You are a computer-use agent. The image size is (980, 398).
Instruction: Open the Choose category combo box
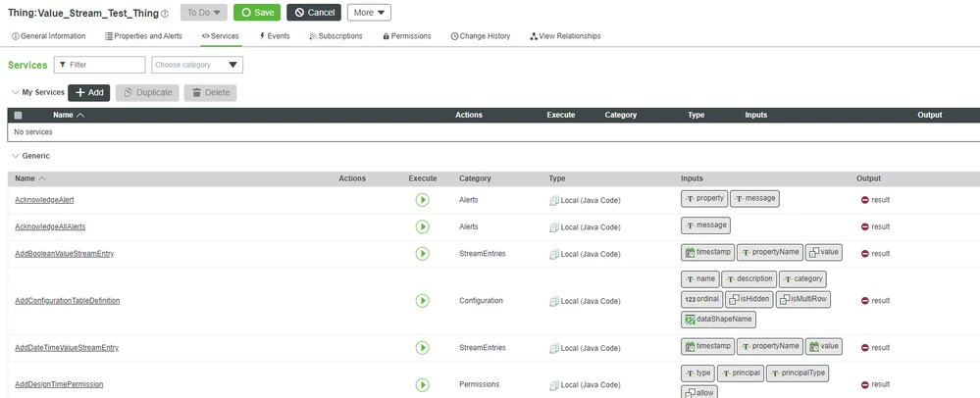pyautogui.click(x=197, y=65)
